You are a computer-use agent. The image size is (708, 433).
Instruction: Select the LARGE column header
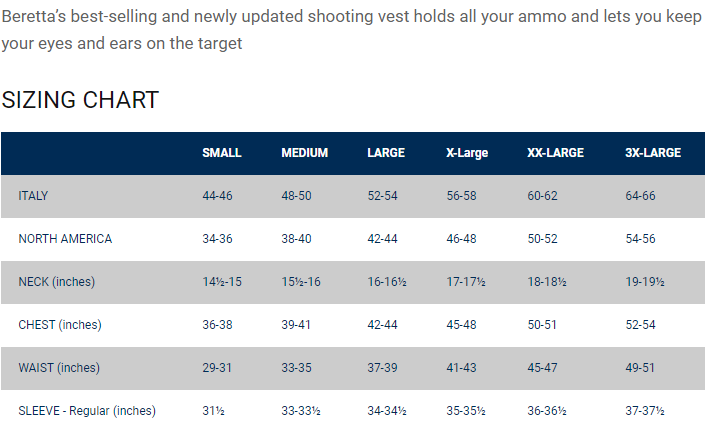[386, 153]
